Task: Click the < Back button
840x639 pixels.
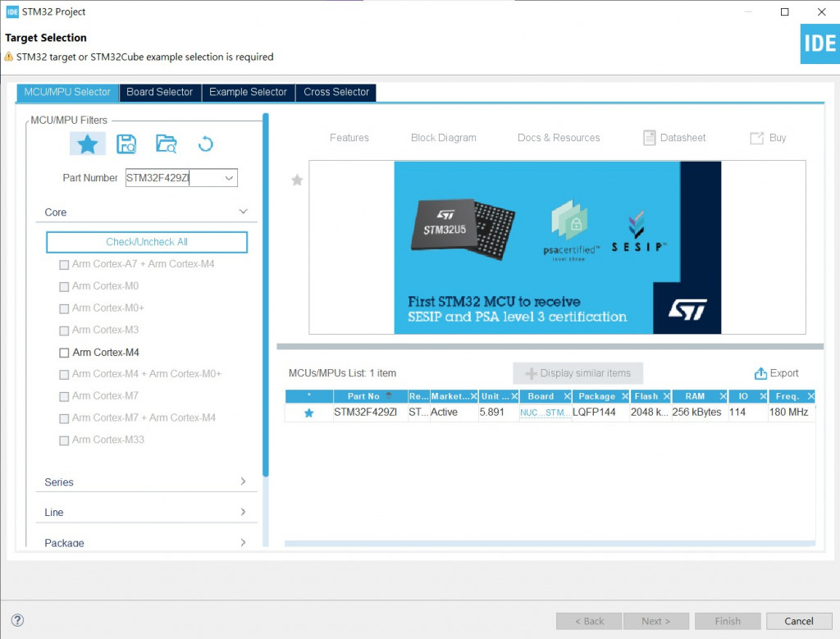Action: point(589,621)
